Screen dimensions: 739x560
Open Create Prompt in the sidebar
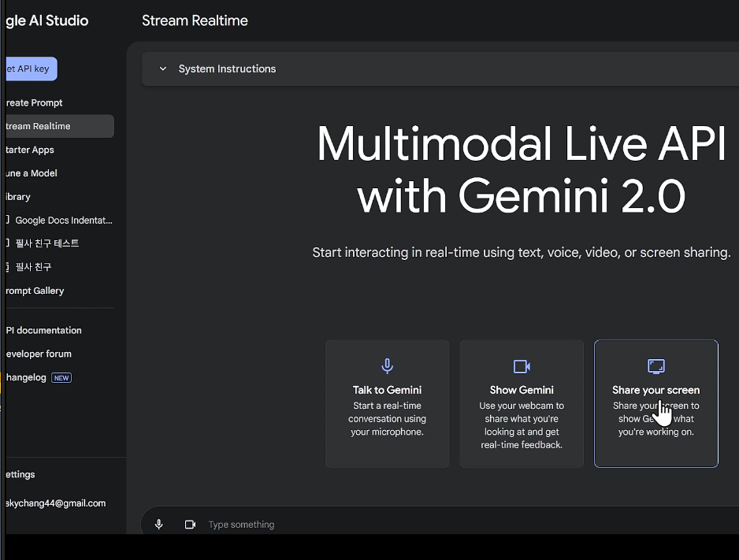pos(35,102)
